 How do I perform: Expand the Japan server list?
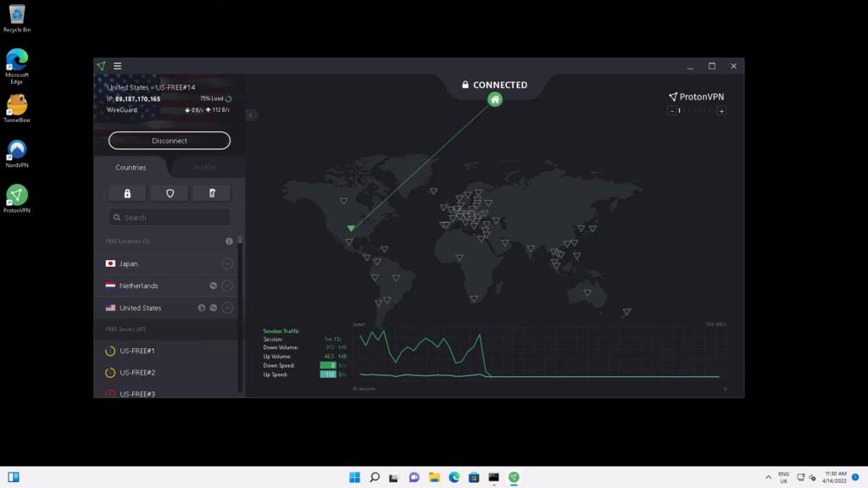pos(227,263)
